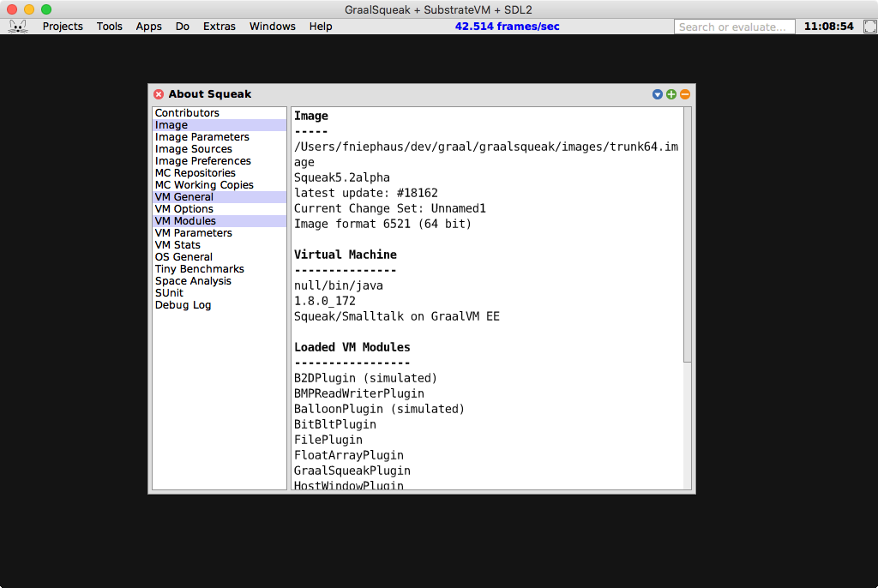878x588 pixels.
Task: Open the About Squeak window menu arrow
Action: [658, 94]
